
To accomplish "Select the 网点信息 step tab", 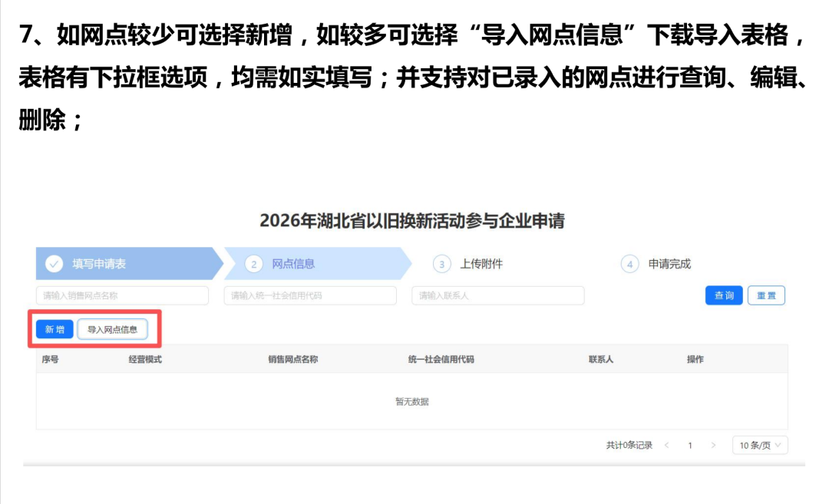I will 293,264.
